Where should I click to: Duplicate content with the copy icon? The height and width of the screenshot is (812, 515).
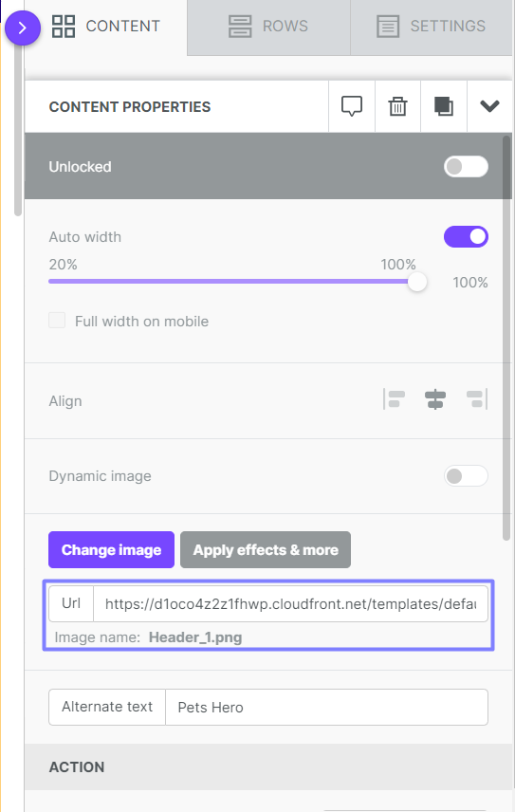444,106
